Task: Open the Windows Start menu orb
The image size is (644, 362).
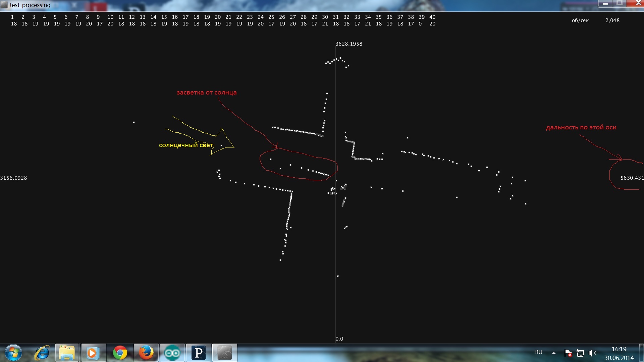Action: tap(13, 353)
